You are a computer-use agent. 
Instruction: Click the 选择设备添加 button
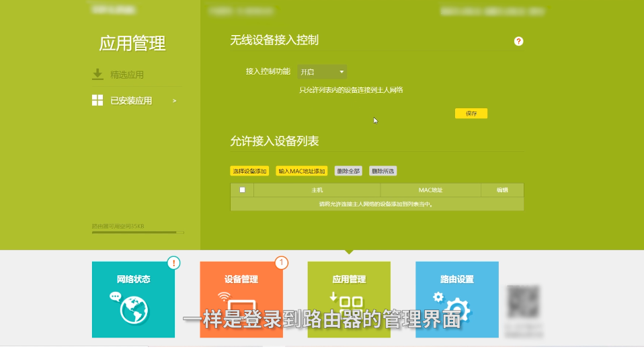[x=250, y=171]
